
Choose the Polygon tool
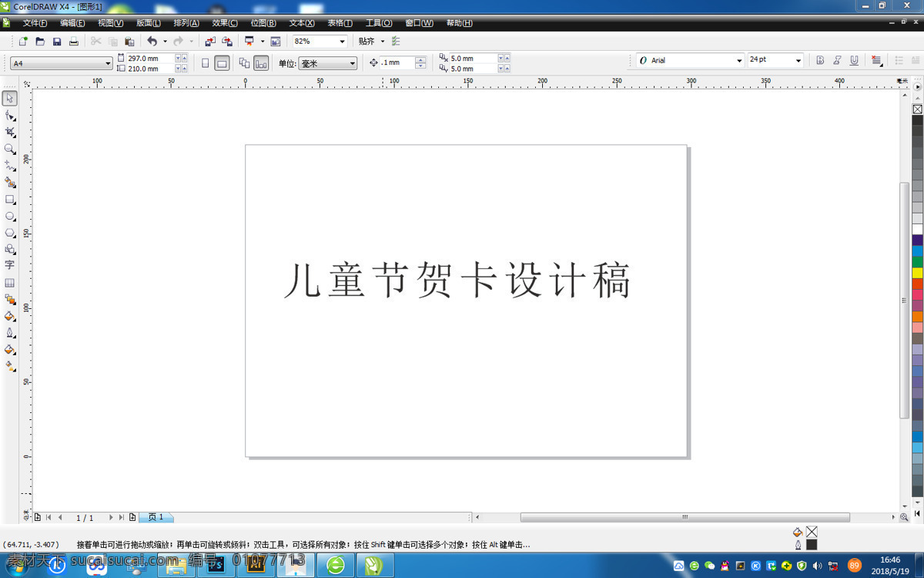(10, 233)
